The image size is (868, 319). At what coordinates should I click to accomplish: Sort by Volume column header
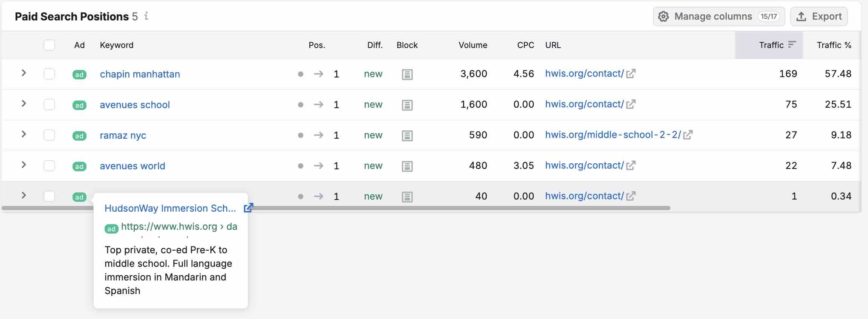[473, 45]
